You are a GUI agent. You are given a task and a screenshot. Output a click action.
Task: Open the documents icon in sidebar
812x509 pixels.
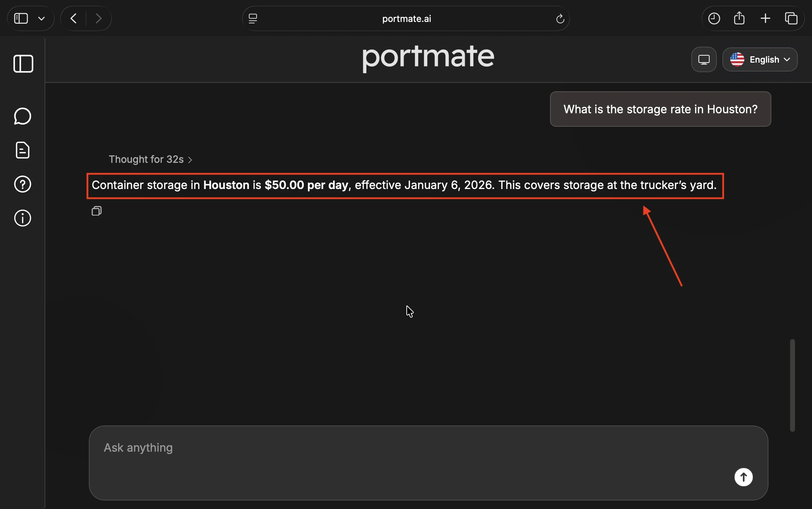click(x=23, y=150)
